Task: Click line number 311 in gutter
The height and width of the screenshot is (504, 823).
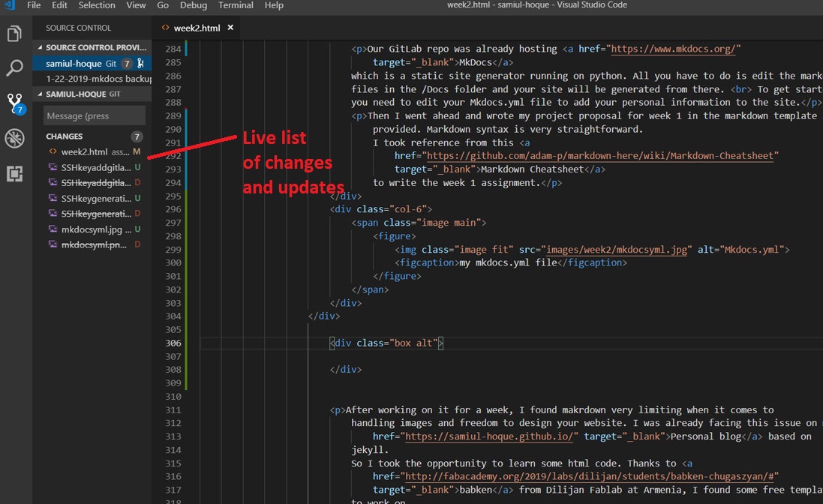Action: point(173,409)
